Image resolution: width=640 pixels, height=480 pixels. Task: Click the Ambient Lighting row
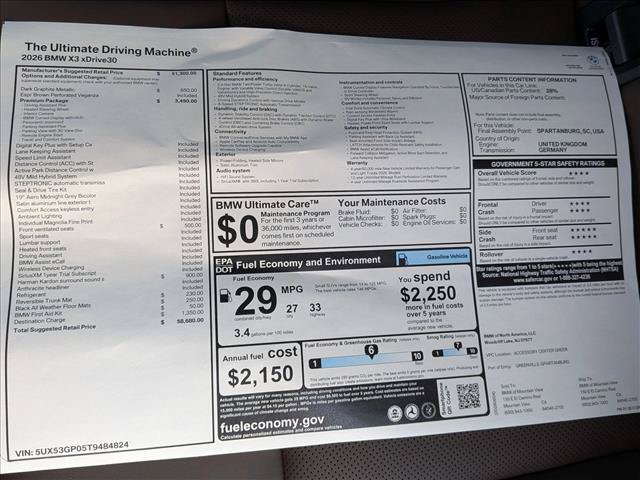point(109,216)
